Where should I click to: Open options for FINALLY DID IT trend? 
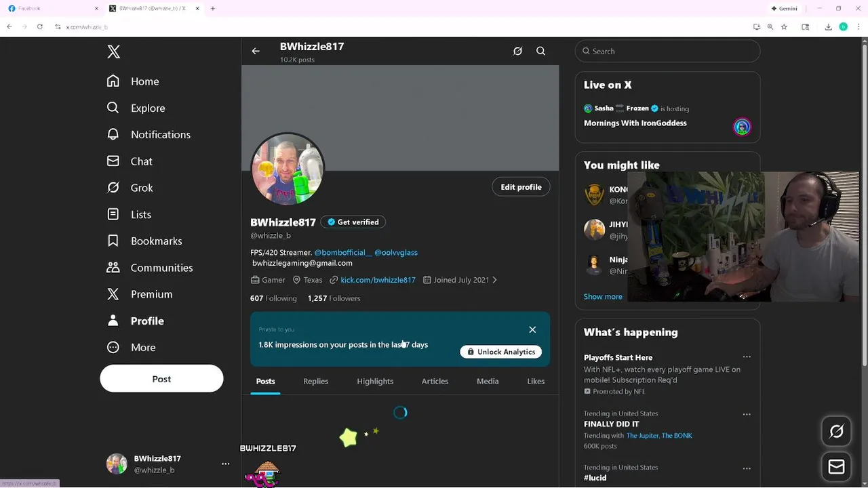(x=747, y=413)
